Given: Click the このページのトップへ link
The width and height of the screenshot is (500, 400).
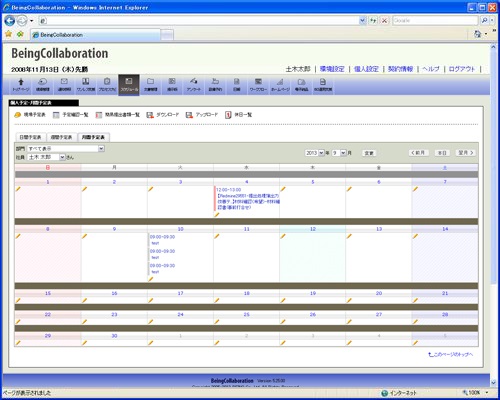Looking at the screenshot, I should pos(451,354).
